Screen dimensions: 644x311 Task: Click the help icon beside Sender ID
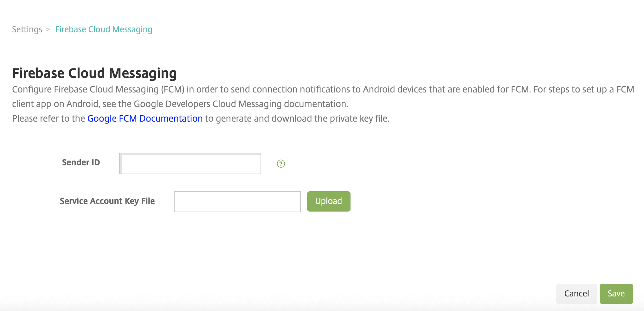(x=281, y=163)
